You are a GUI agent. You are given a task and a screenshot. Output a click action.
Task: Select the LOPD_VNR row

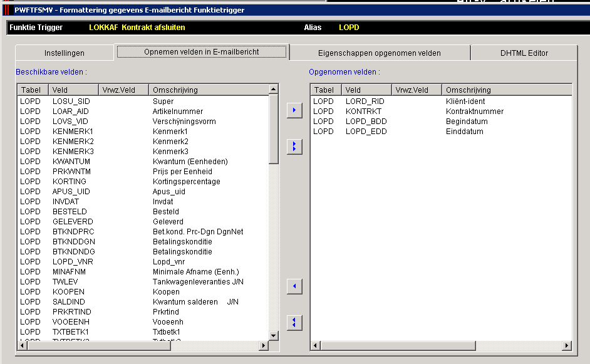pyautogui.click(x=143, y=262)
